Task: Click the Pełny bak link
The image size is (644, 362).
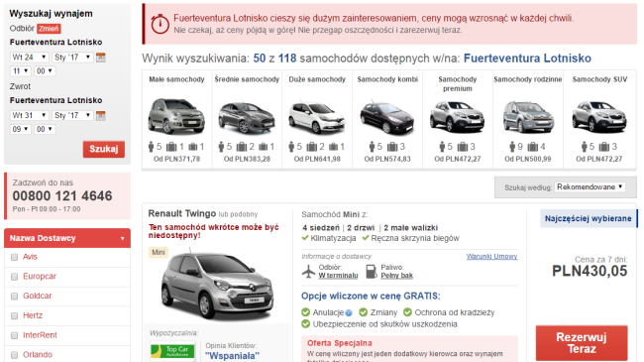Action: [396, 276]
